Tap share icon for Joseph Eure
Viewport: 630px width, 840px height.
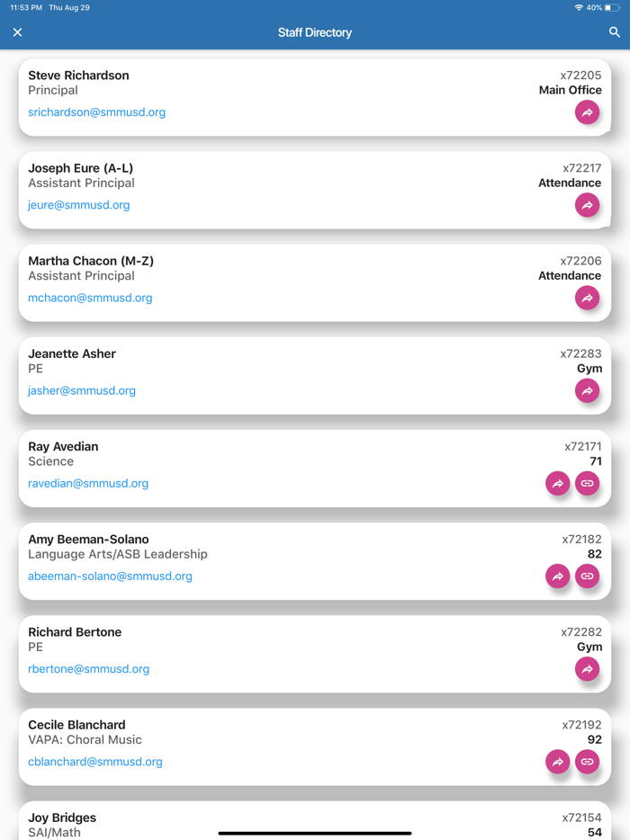[x=587, y=205]
